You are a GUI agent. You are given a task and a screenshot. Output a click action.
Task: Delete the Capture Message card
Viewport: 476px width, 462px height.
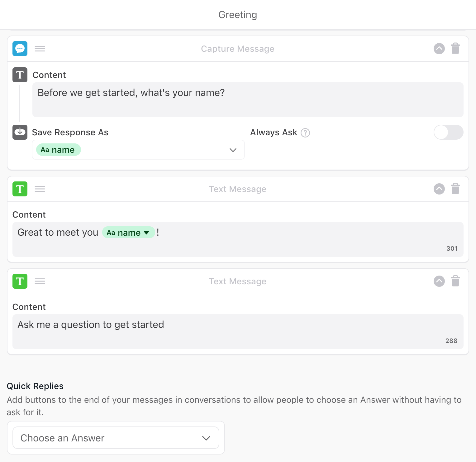pos(455,49)
